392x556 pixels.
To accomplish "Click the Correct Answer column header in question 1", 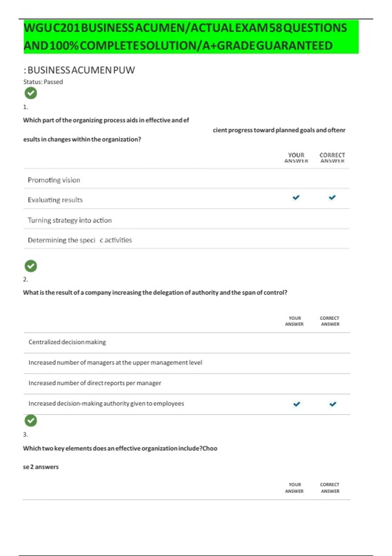I will [x=332, y=157].
